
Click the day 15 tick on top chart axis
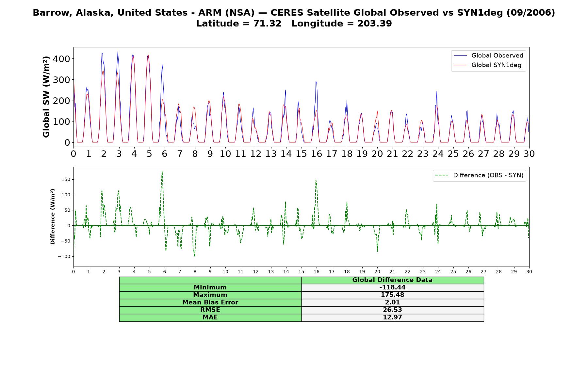(x=301, y=154)
